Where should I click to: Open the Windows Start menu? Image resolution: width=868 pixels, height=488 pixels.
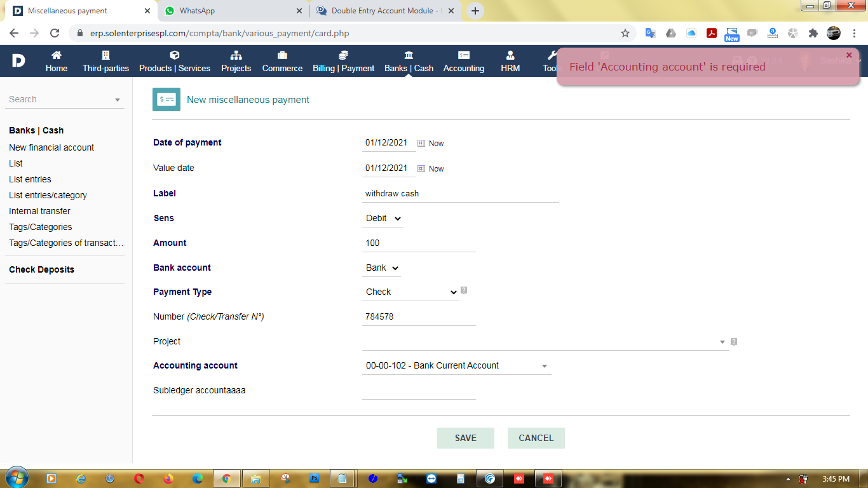point(16,478)
